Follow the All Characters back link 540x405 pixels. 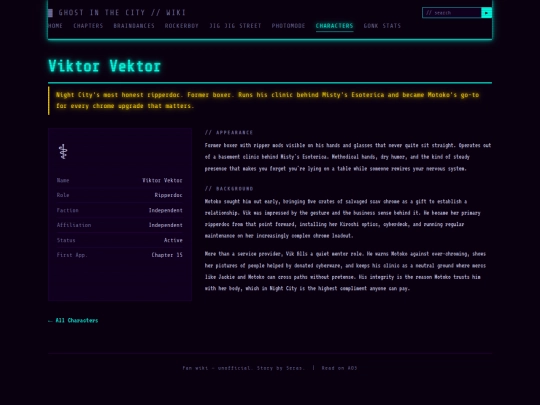(x=73, y=320)
